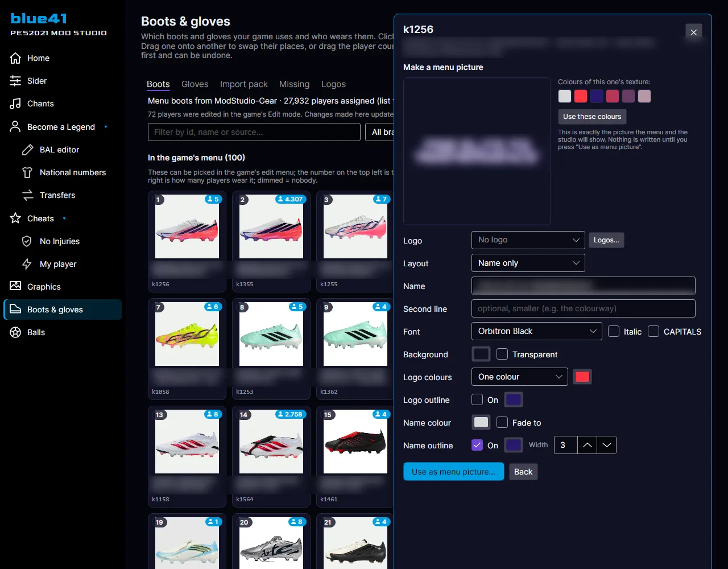Enable the CAPITALS checkbox
Screen dimensions: 728x569
pos(653,331)
